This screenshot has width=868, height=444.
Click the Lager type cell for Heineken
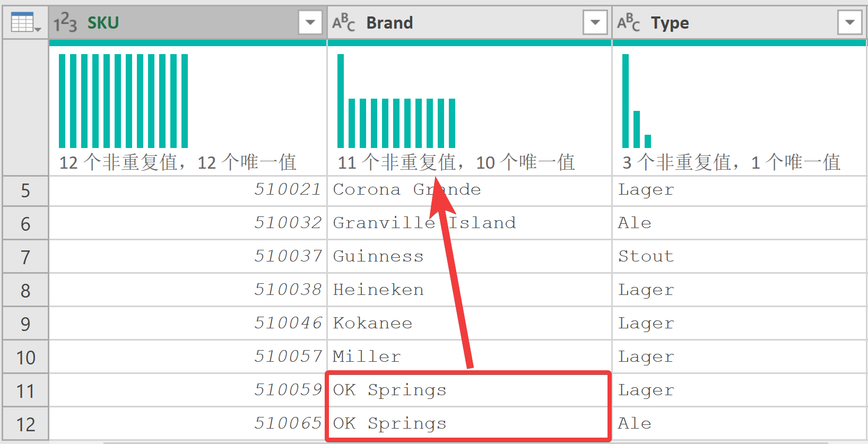pos(740,290)
